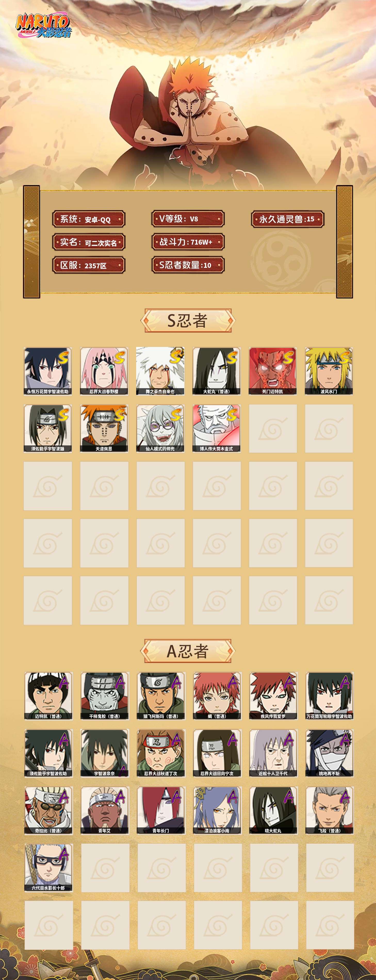The height and width of the screenshot is (980, 376).
Task: Click the 天道佩恩 S ninja icon
Action: [104, 428]
